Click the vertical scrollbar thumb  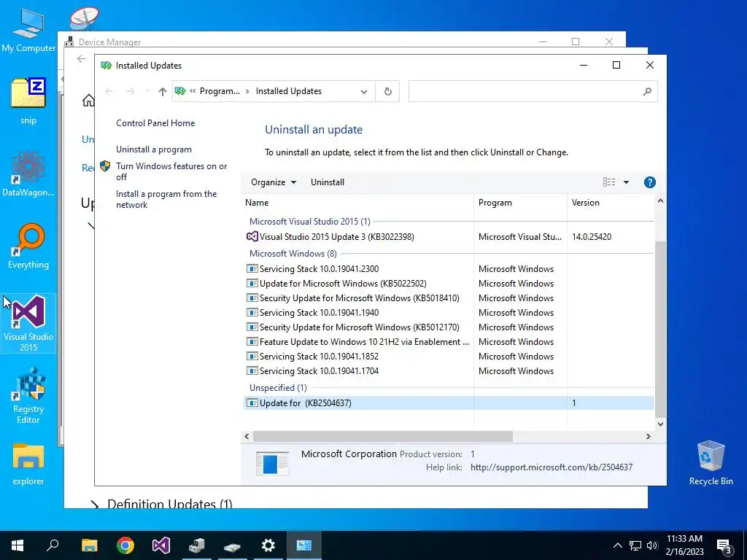pyautogui.click(x=660, y=329)
